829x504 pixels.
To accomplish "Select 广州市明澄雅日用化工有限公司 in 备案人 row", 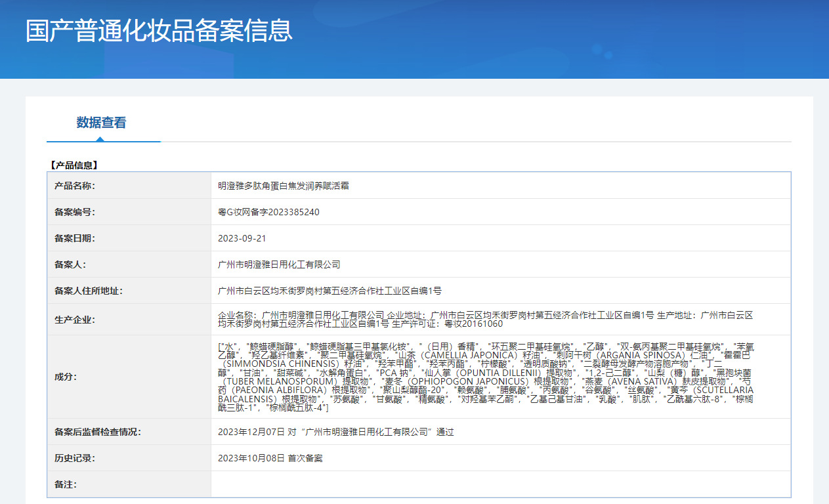I will click(x=280, y=264).
